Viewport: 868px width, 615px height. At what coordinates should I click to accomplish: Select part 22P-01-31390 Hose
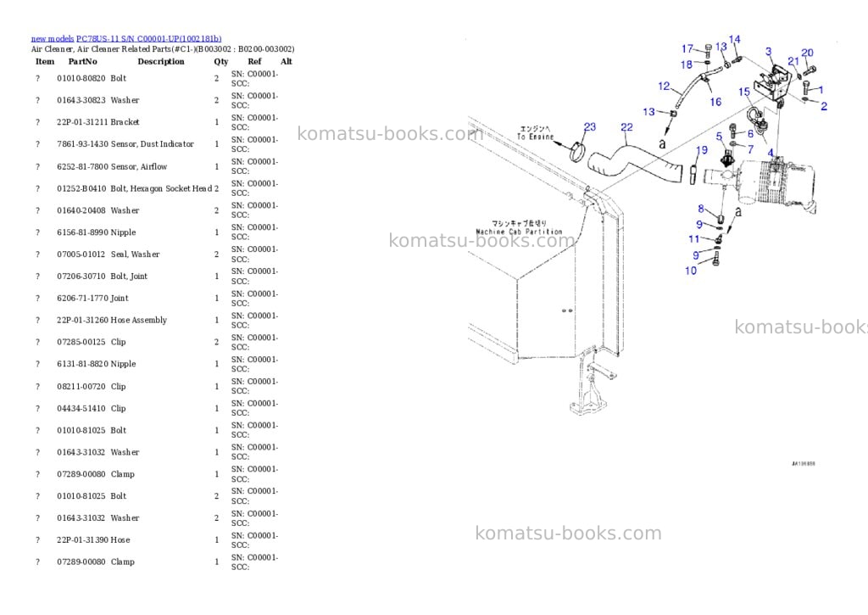pos(93,540)
